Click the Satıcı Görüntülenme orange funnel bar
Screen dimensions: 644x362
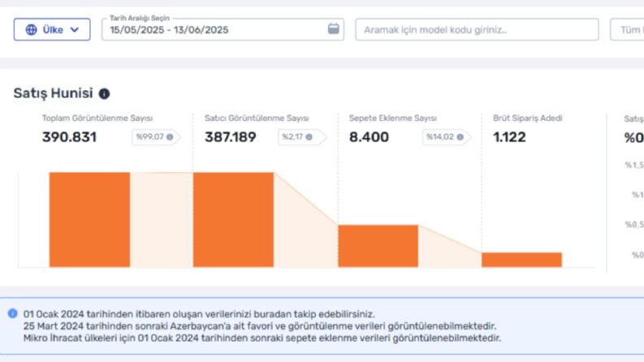[x=233, y=220]
